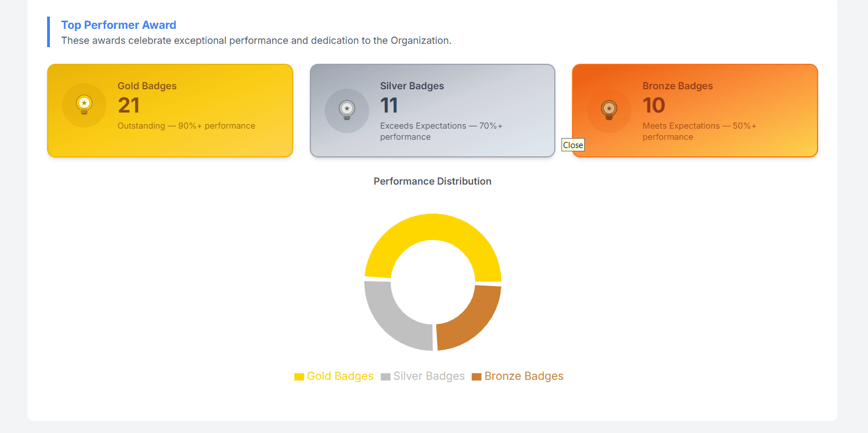The height and width of the screenshot is (433, 868).
Task: Click the Silver Badges medal icon
Action: click(346, 110)
